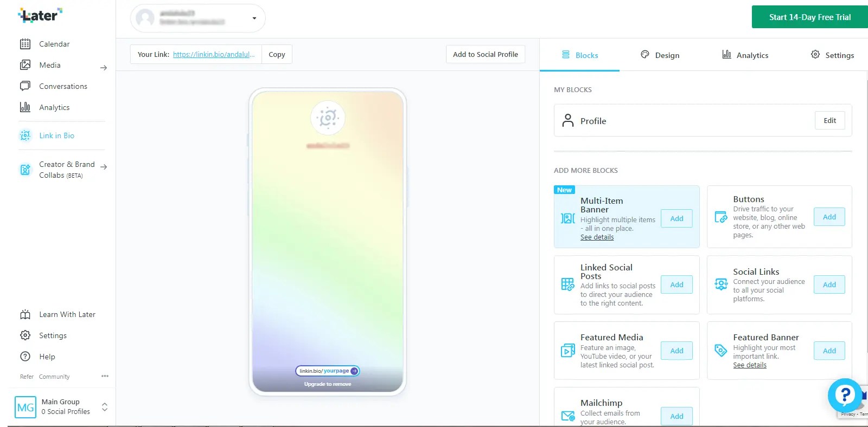
Task: Click the Buttons block icon
Action: [x=720, y=217]
